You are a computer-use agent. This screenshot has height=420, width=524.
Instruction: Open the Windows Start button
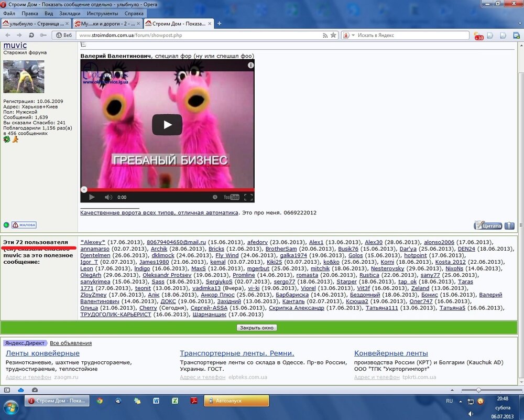click(10, 406)
